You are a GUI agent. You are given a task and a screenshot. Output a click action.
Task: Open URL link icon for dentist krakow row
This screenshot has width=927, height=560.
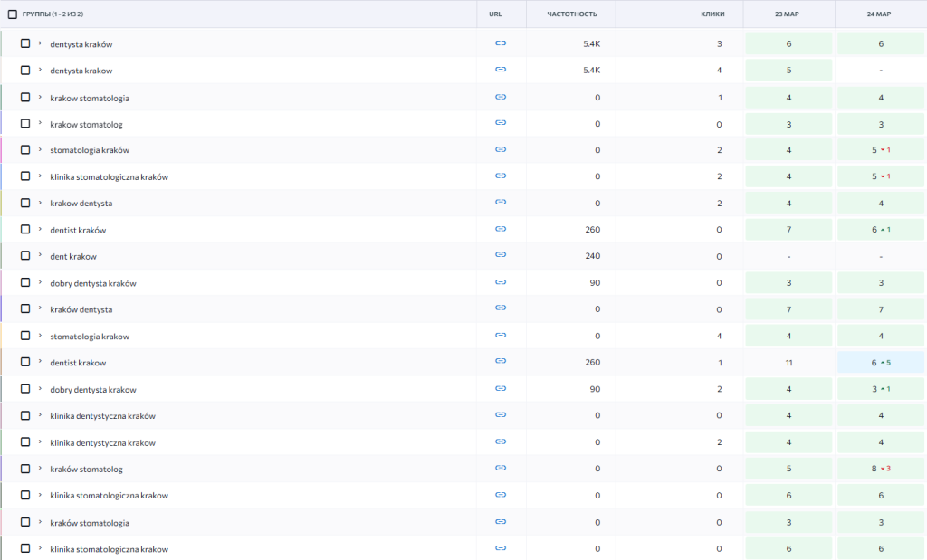[x=501, y=361]
